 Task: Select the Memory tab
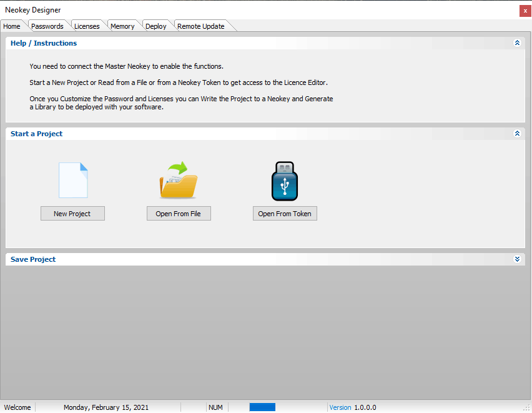(x=122, y=26)
